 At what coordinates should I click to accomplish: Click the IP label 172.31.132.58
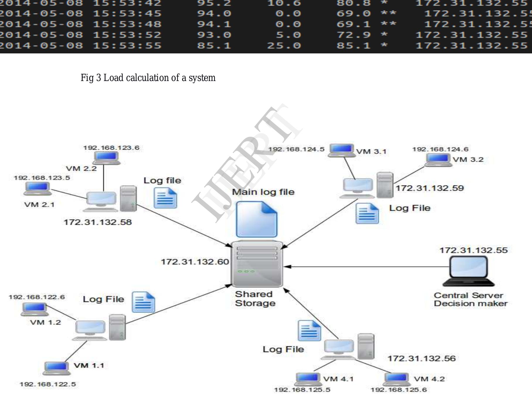(x=98, y=222)
